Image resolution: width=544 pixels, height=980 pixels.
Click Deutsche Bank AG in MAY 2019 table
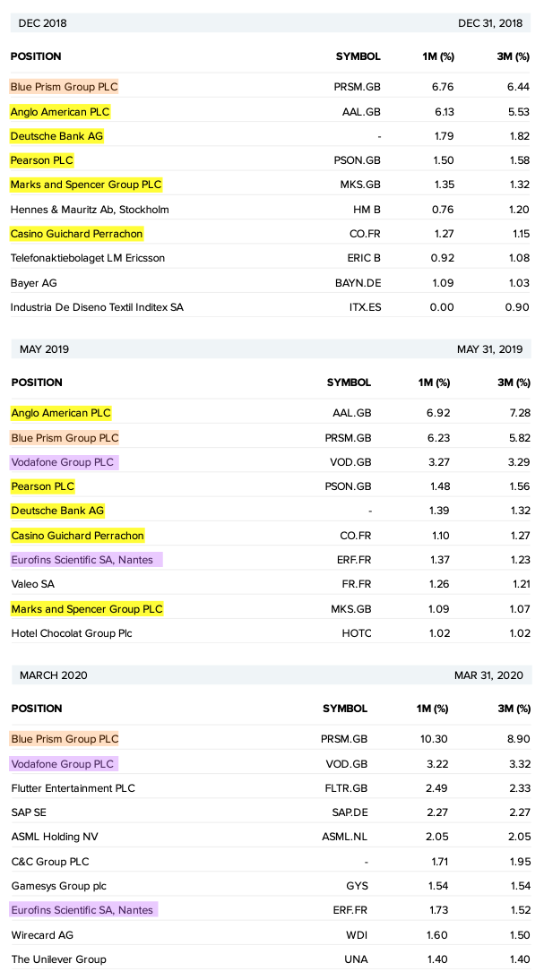click(57, 511)
